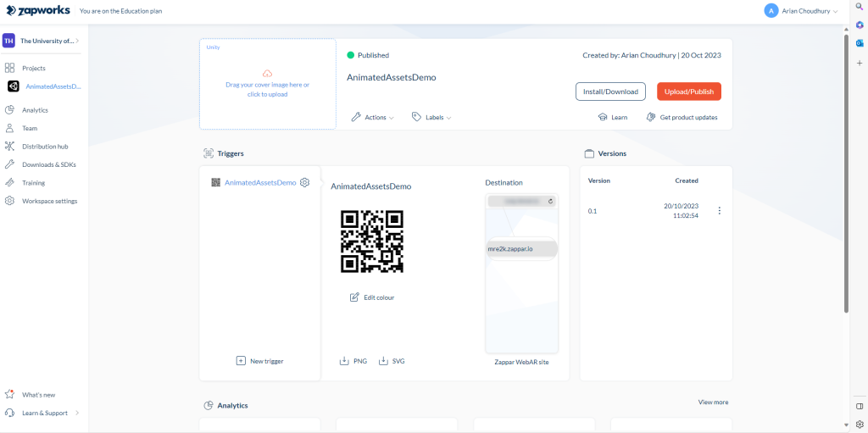The width and height of the screenshot is (868, 433).
Task: Expand the Actions dropdown
Action: pos(373,118)
